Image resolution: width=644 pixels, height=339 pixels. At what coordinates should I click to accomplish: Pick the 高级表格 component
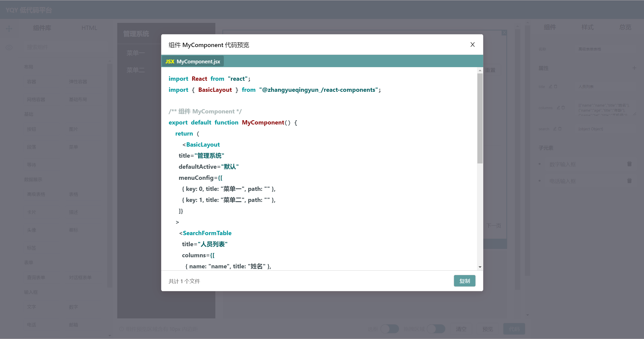(41, 194)
